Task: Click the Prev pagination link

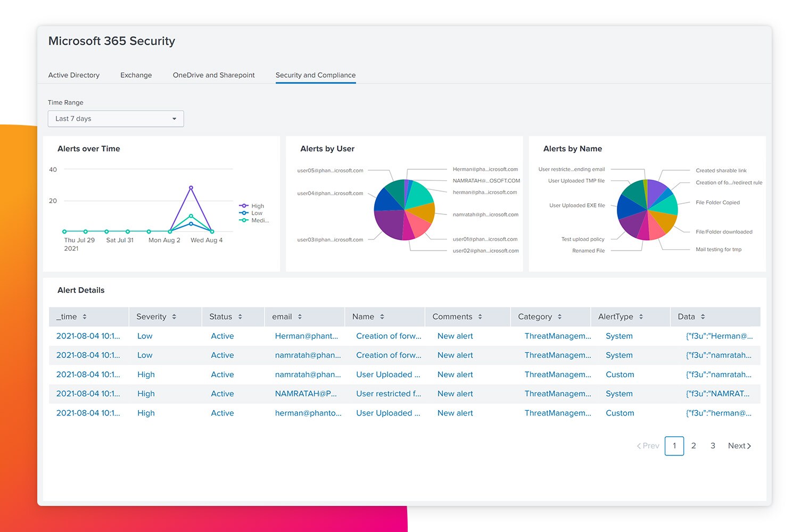Action: click(648, 446)
